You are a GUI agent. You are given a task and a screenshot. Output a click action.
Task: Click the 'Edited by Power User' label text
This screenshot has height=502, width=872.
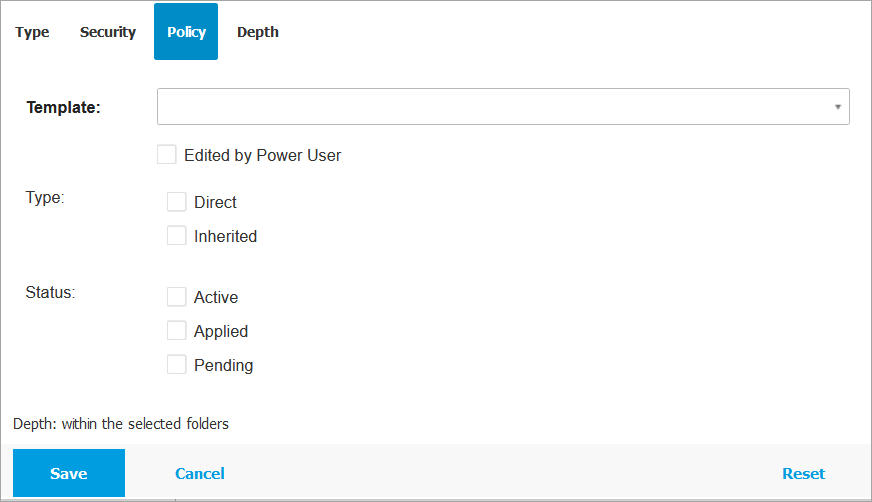click(262, 156)
